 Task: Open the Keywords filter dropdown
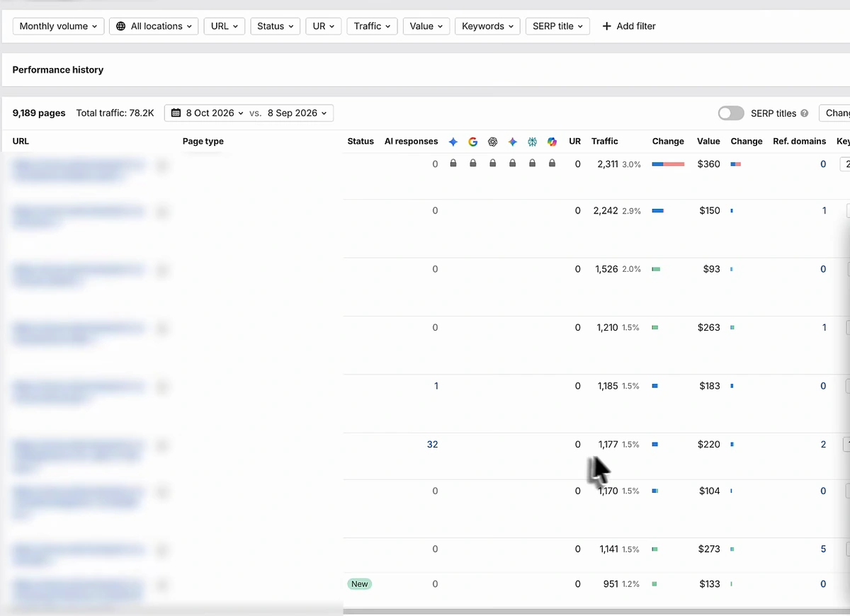pos(487,26)
